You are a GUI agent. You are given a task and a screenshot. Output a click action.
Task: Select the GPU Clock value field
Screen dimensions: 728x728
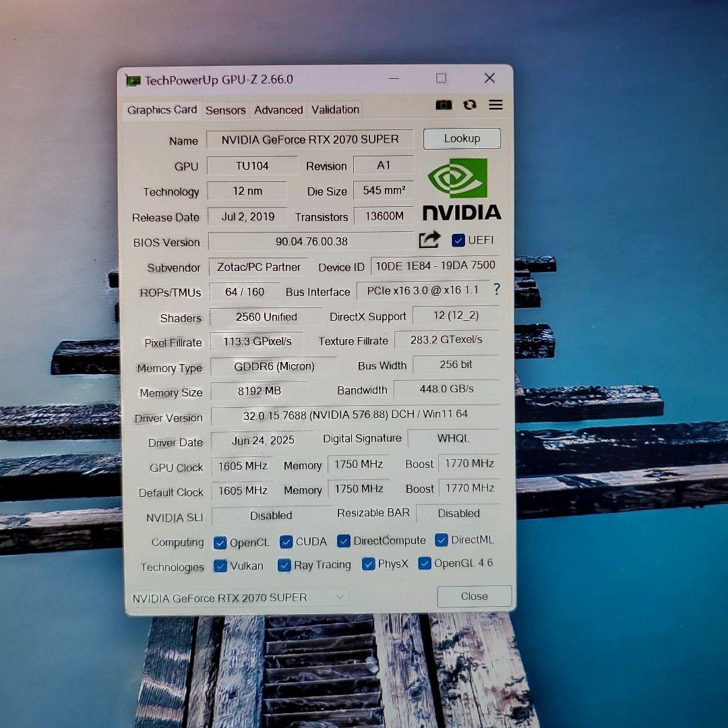coord(242,465)
